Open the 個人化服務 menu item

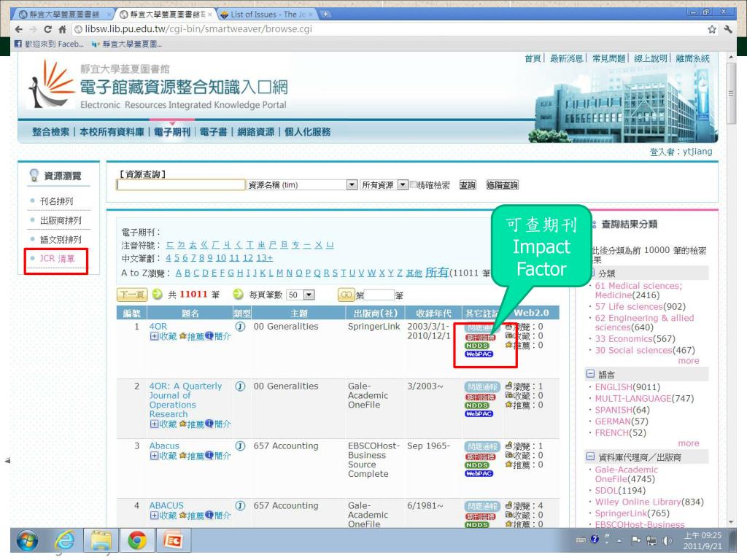(x=307, y=132)
